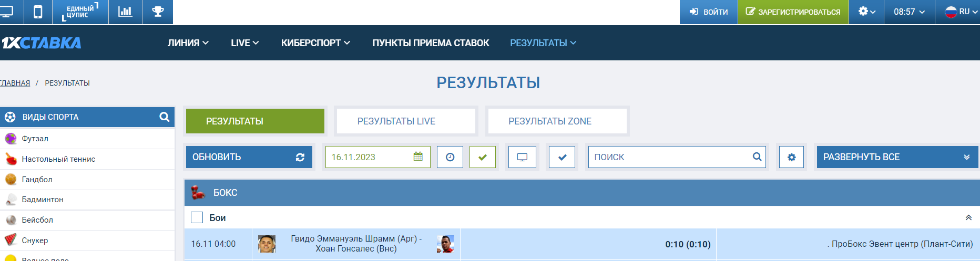The image size is (980, 261).
Task: Select Гандбол in sports list
Action: [87, 180]
